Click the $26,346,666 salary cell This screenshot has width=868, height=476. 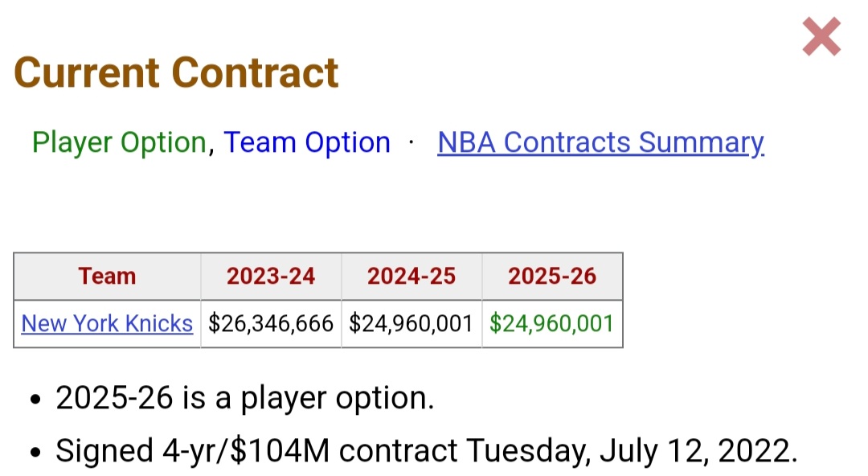pyautogui.click(x=271, y=323)
